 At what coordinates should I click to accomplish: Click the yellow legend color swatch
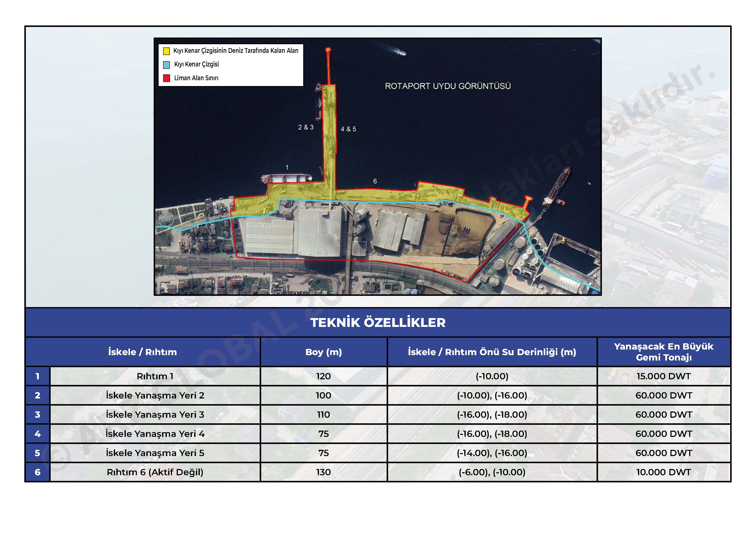coord(167,51)
